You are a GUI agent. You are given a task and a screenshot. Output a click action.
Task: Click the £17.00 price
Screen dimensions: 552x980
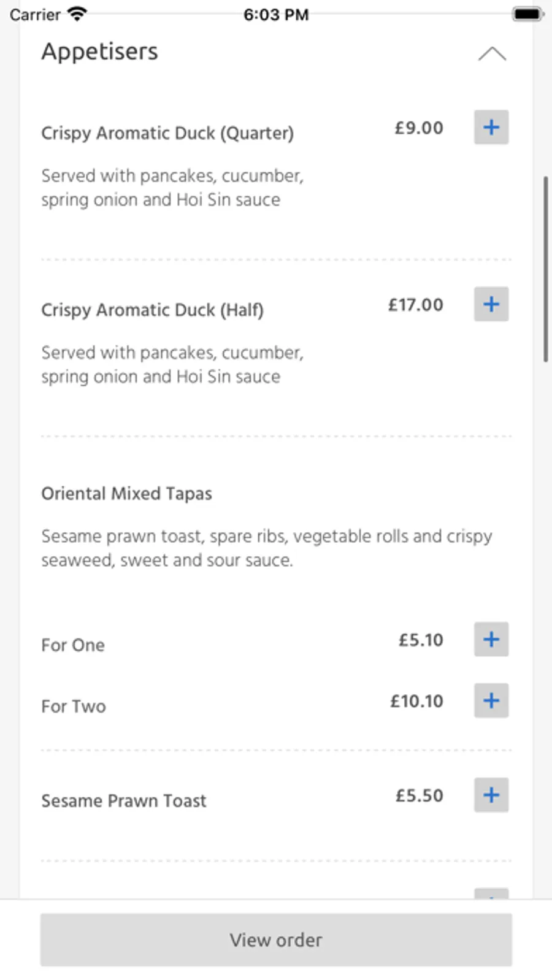pos(415,305)
